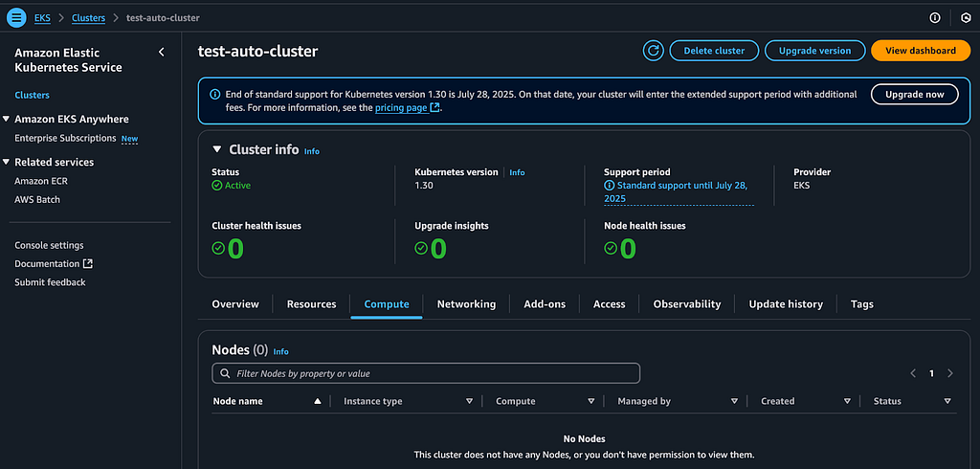
Task: Switch to the Overview tab
Action: (235, 304)
